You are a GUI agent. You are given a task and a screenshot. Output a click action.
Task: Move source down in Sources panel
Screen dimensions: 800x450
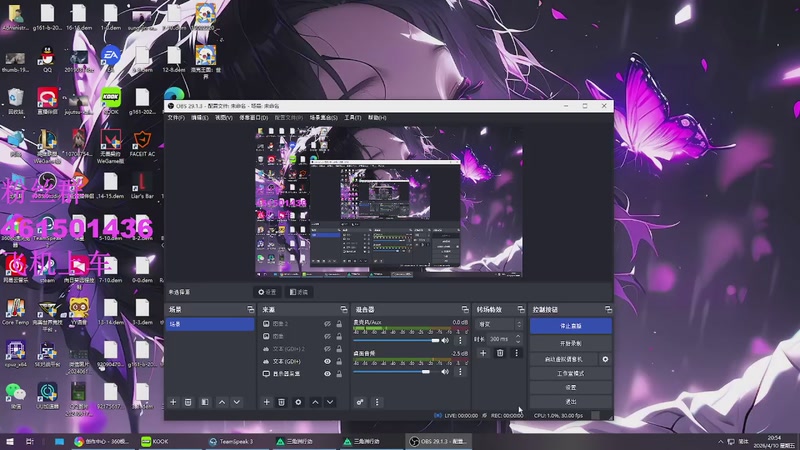330,402
